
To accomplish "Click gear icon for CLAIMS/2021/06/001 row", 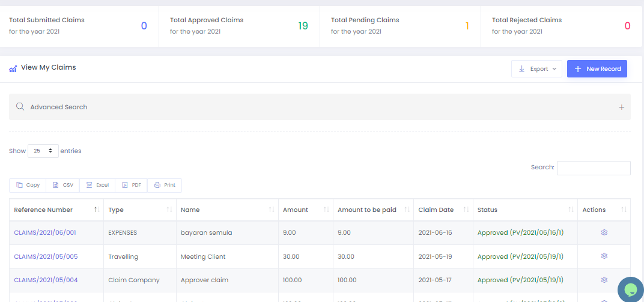I will point(604,233).
